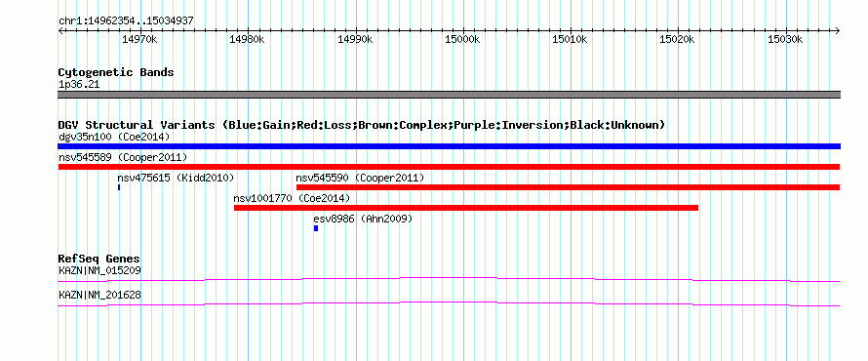
Task: Click the 14990k ruler tick label
Action: coord(355,39)
